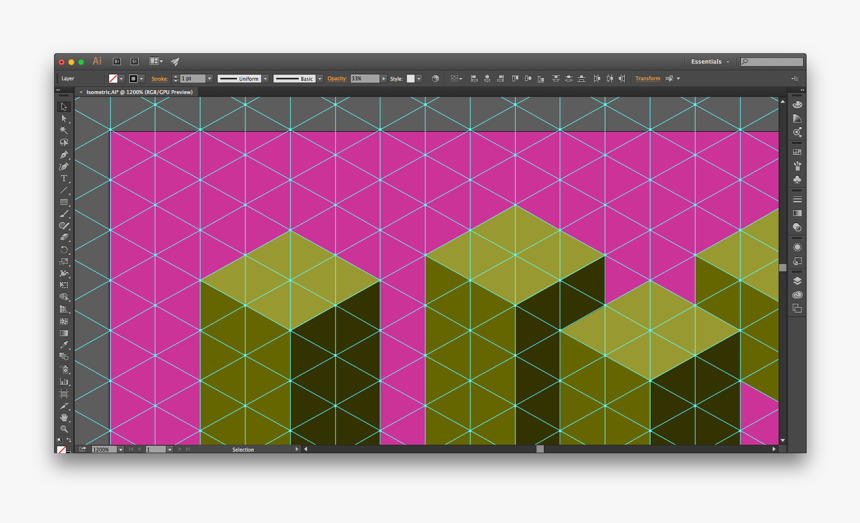This screenshot has width=860, height=523.
Task: Select the Gradient tool
Action: click(64, 333)
